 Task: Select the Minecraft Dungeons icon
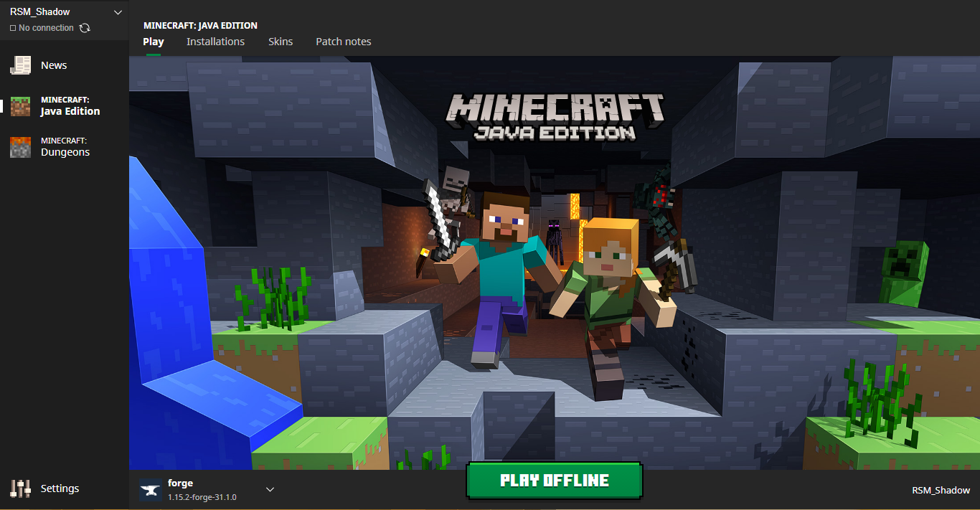click(20, 147)
